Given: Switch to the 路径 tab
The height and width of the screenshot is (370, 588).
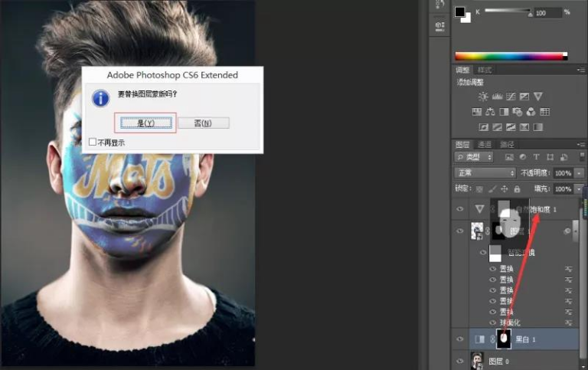Looking at the screenshot, I should click(x=507, y=145).
